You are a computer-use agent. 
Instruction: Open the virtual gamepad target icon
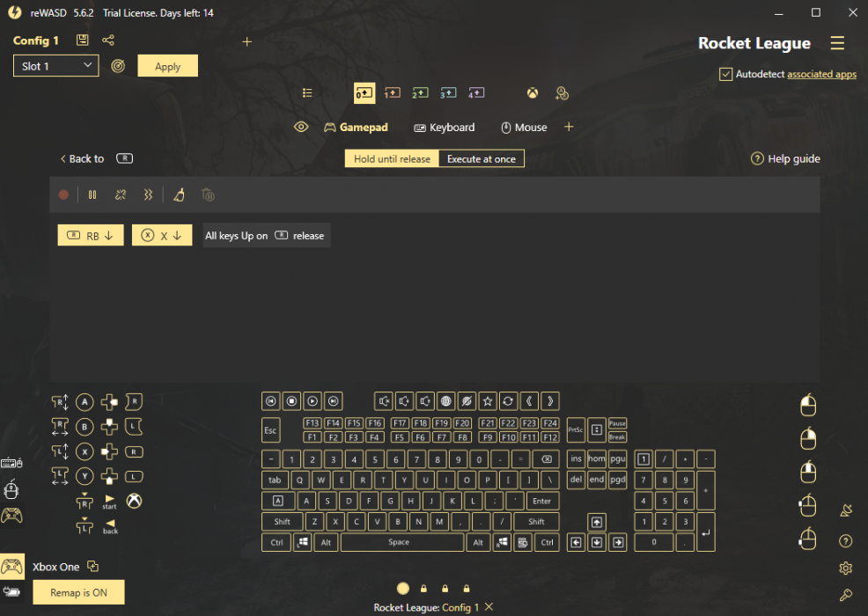coord(118,66)
